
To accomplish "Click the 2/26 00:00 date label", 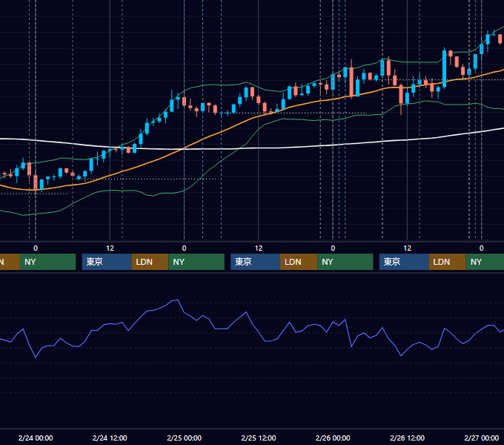I will point(333,438).
